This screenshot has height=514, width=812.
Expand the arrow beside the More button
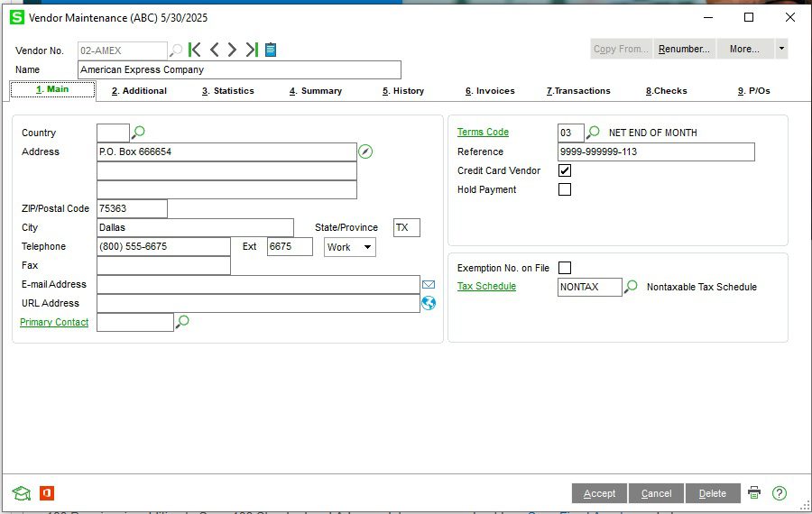pos(780,50)
